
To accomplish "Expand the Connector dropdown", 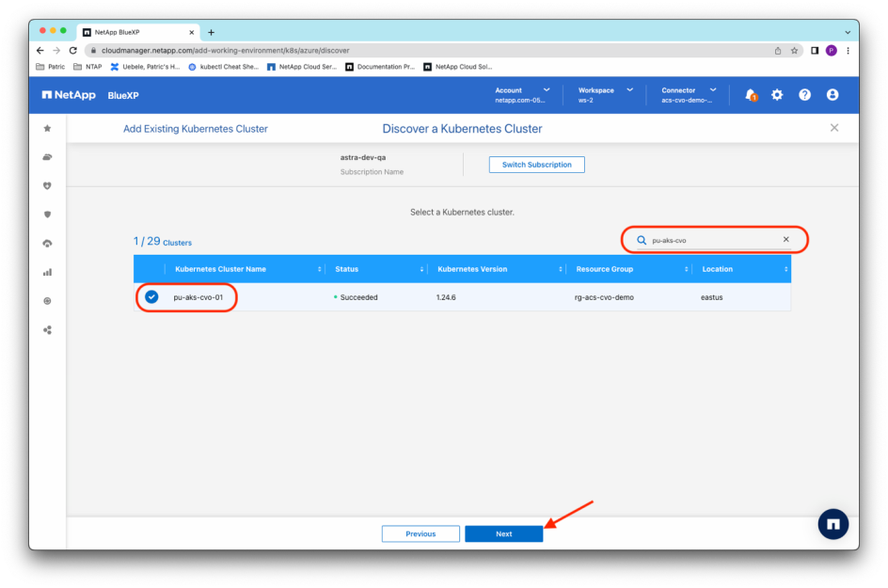I will (689, 95).
